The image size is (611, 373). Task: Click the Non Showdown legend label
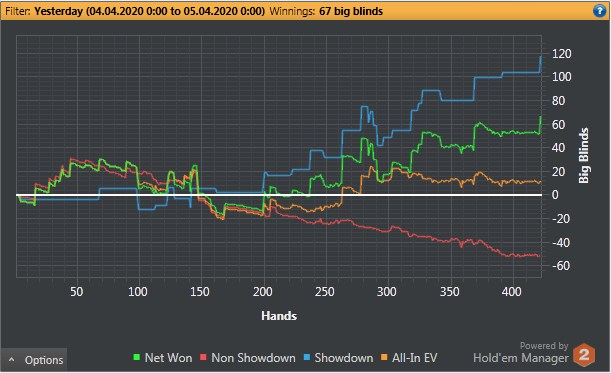(x=253, y=357)
